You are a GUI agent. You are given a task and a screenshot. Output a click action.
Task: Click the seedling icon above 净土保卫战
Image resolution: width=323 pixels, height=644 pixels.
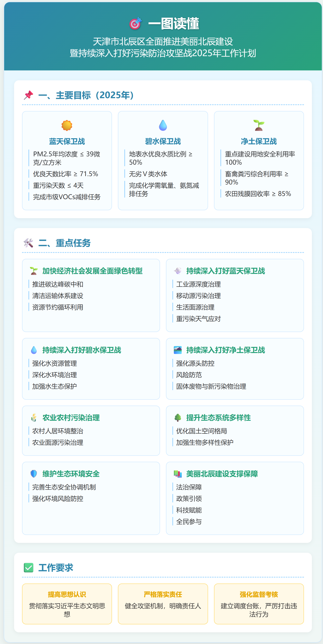click(x=259, y=126)
